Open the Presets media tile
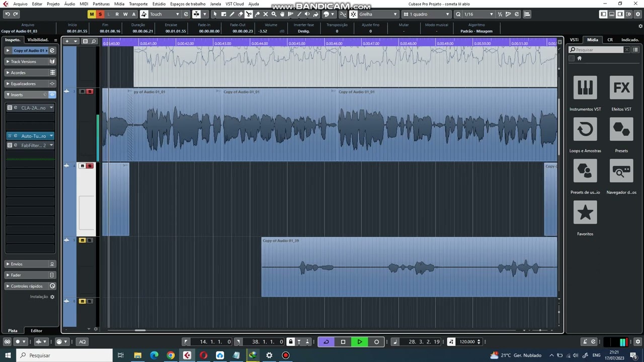This screenshot has height=362, width=644. 621,130
